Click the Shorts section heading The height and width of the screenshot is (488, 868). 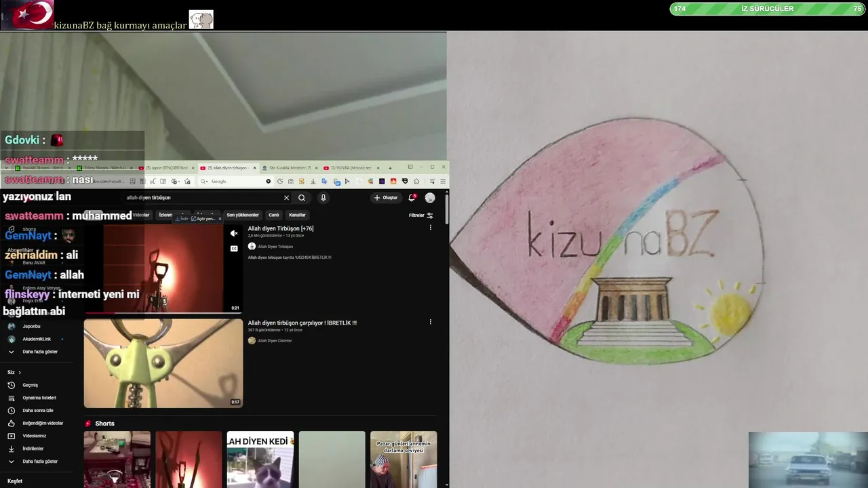pos(104,424)
